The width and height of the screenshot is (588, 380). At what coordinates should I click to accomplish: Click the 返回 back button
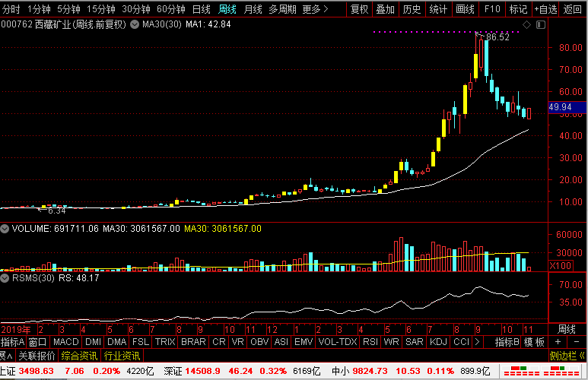click(573, 9)
